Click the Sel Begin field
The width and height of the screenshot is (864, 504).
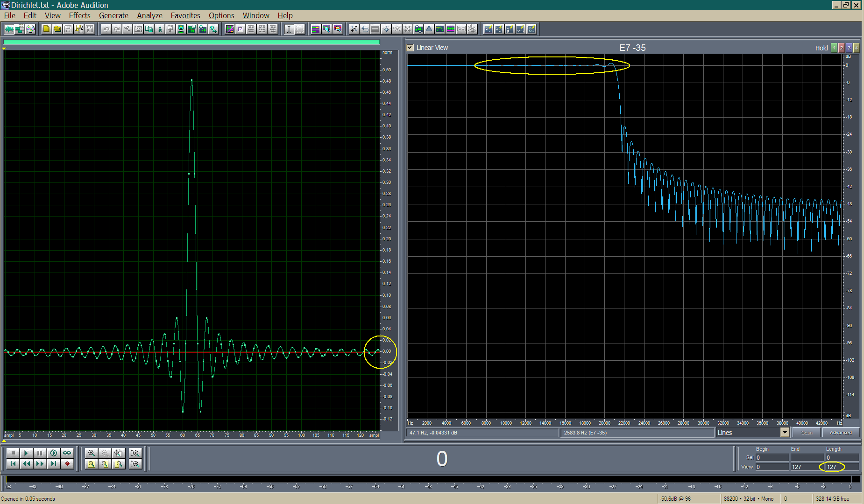pyautogui.click(x=772, y=457)
